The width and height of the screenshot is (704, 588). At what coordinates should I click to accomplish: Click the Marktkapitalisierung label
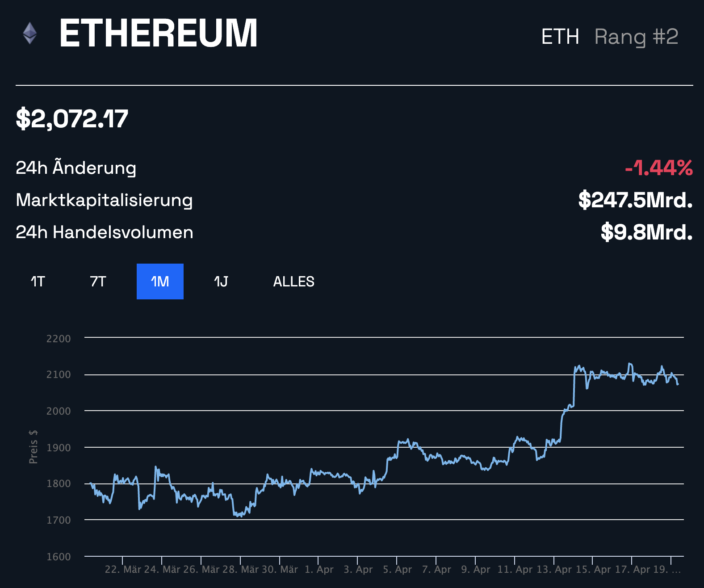pyautogui.click(x=104, y=200)
